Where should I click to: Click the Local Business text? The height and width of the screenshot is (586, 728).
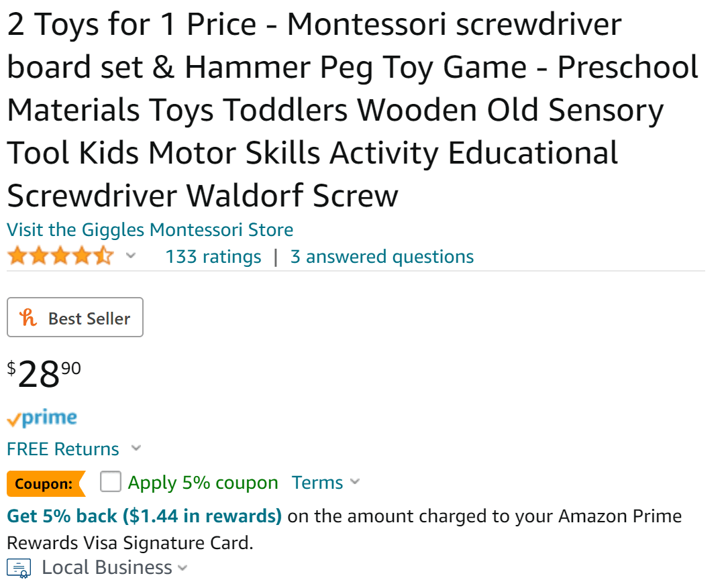point(107,568)
